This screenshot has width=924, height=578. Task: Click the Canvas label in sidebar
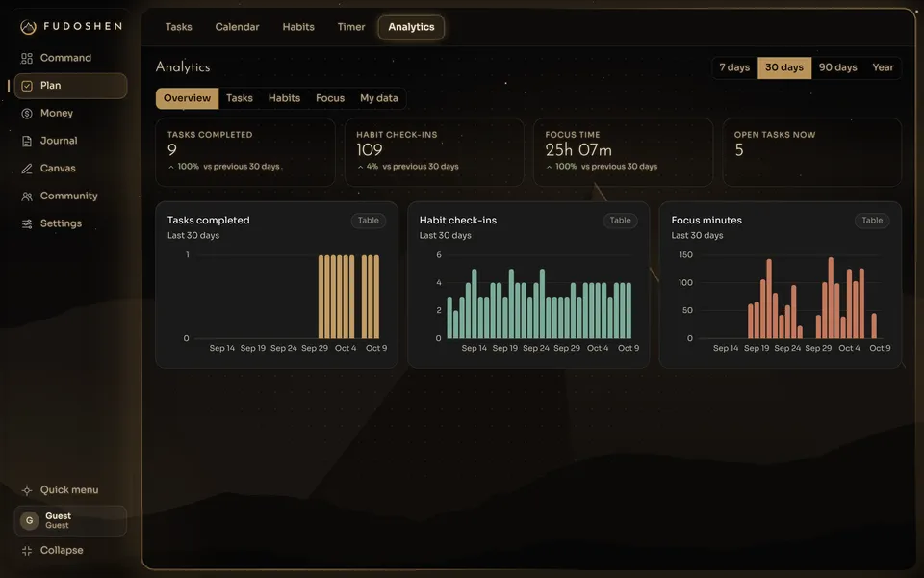pyautogui.click(x=58, y=169)
